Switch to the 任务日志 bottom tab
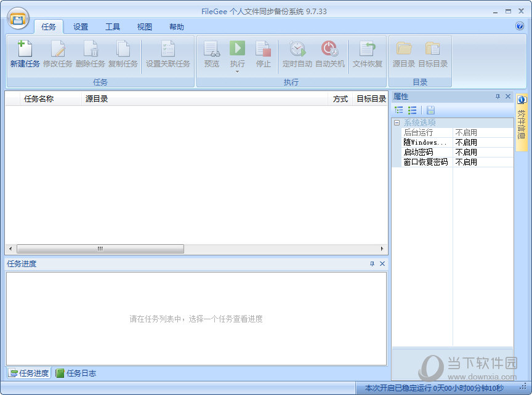Image resolution: width=532 pixels, height=395 pixels. (x=76, y=373)
